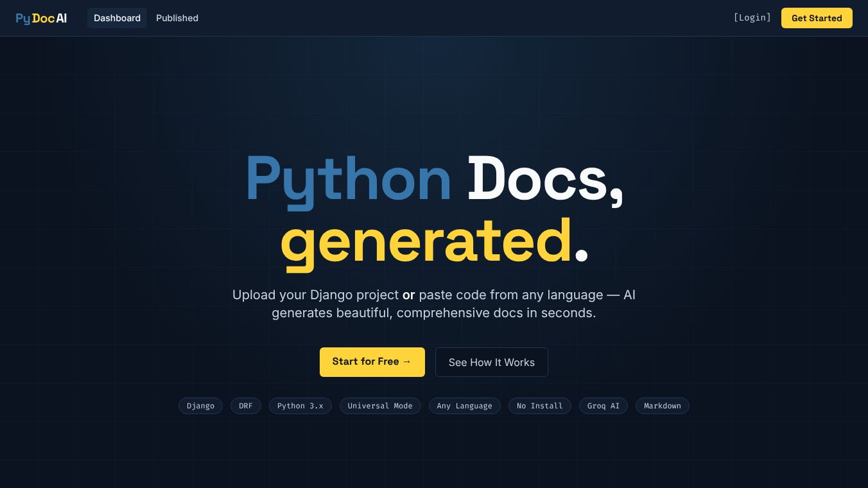Screen dimensions: 868x488
Task: Click the Markdown tag pill
Action: pos(663,406)
